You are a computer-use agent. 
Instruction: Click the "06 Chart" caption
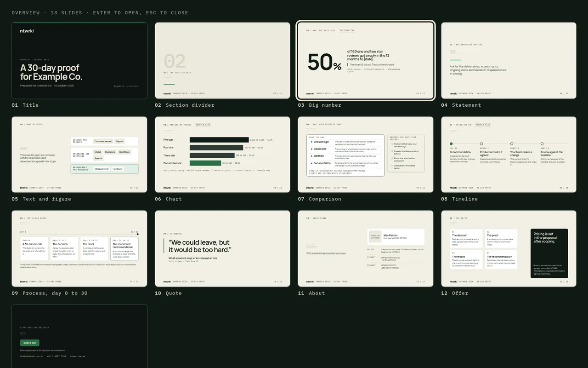(x=169, y=199)
